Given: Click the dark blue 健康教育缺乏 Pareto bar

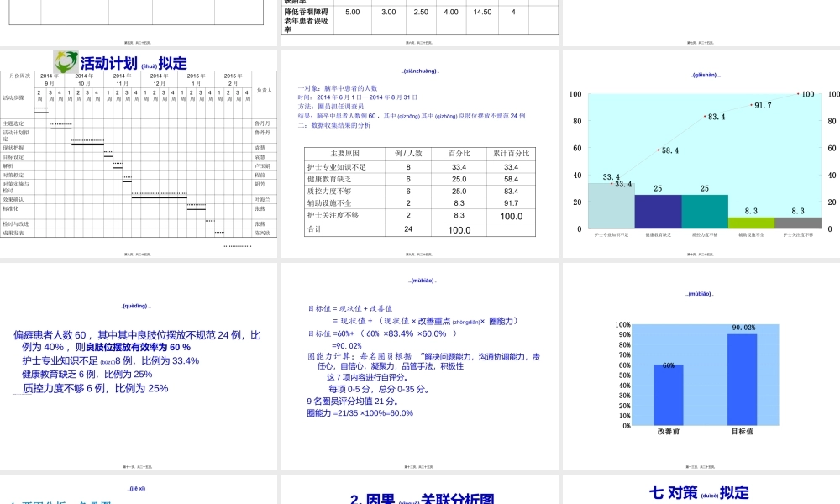Looking at the screenshot, I should click(658, 212).
